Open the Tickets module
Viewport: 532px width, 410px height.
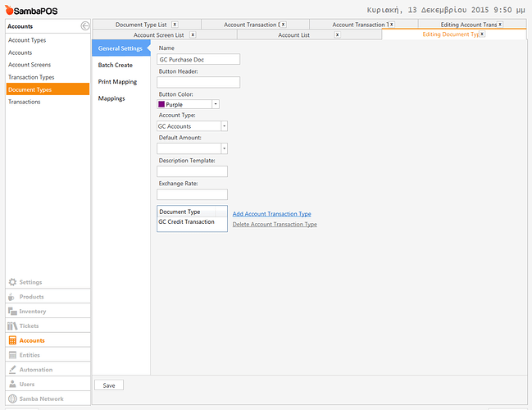coord(48,326)
